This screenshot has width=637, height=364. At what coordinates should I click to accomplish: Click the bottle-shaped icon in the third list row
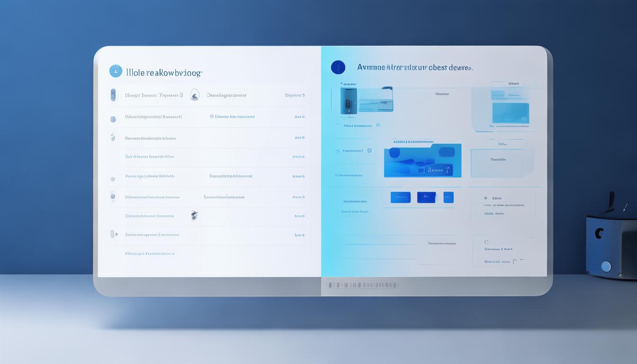coord(113,137)
